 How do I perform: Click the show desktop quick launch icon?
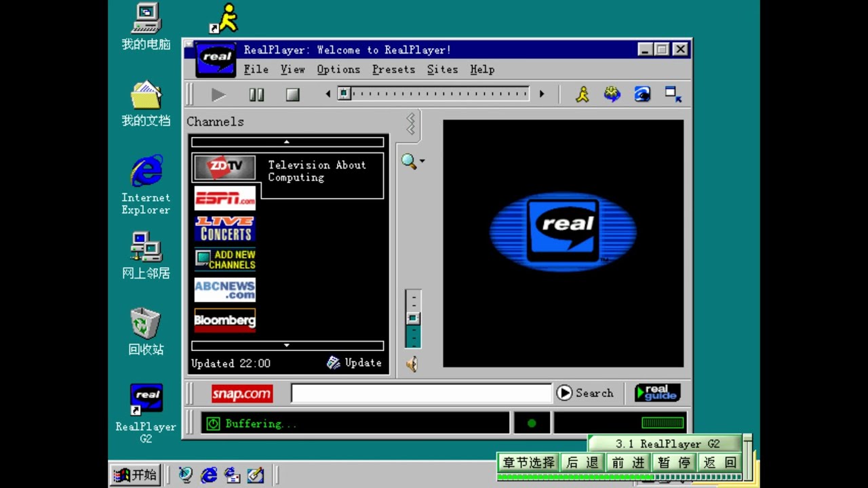click(256, 474)
